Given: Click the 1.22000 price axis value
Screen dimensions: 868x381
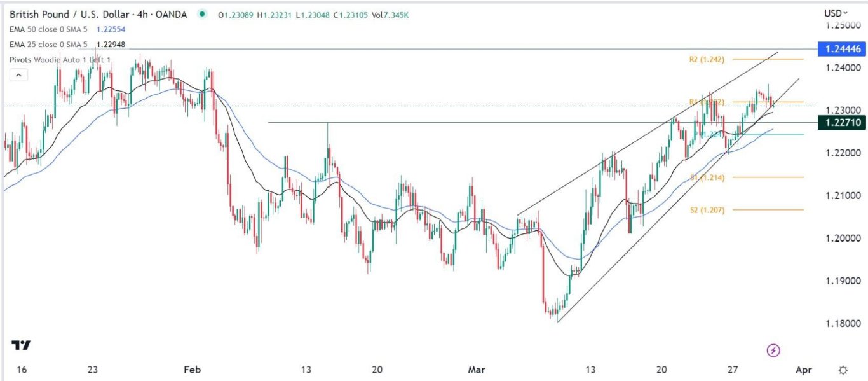Looking at the screenshot, I should tap(843, 153).
